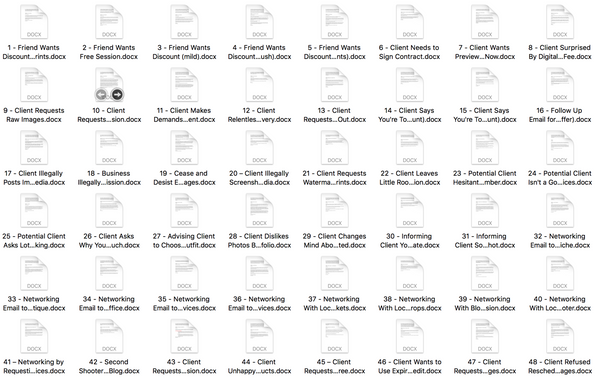Select the document icon for file 5
Image resolution: width=600 pixels, height=380 pixels.
334,22
